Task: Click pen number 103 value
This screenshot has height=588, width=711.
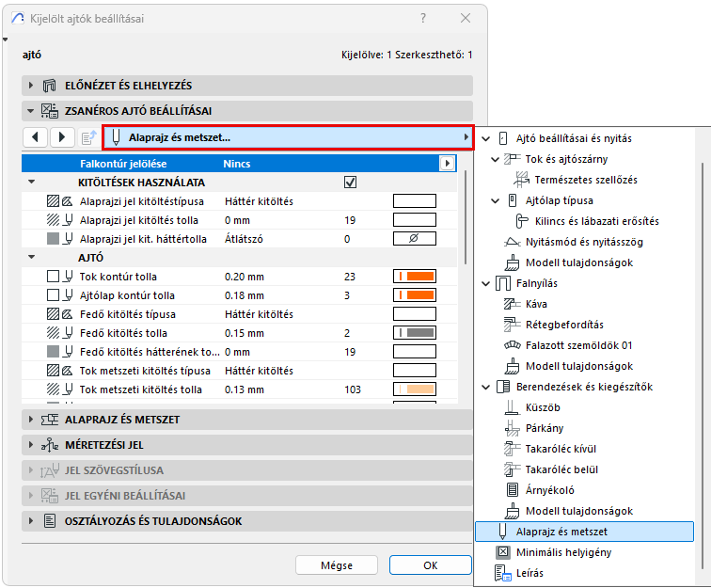Action: tap(353, 389)
